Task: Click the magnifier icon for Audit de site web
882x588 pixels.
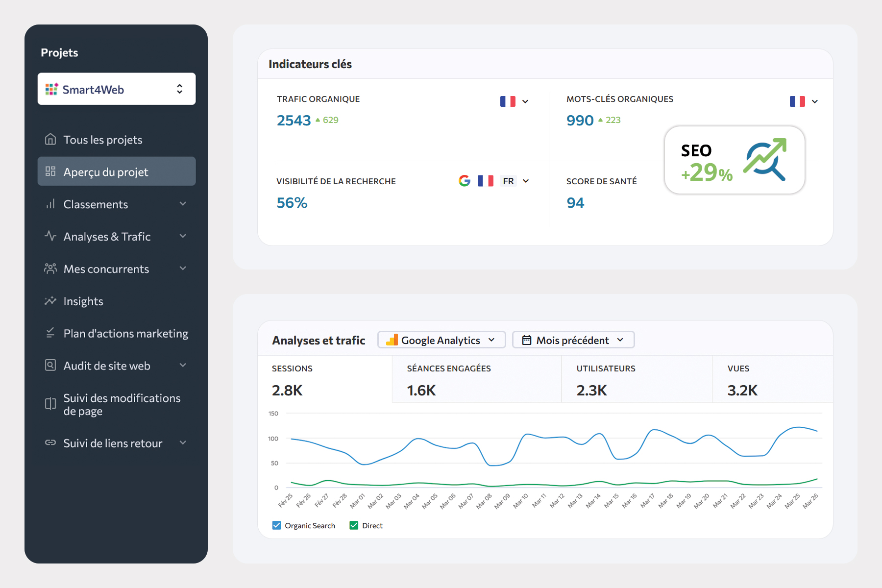Action: coord(50,366)
